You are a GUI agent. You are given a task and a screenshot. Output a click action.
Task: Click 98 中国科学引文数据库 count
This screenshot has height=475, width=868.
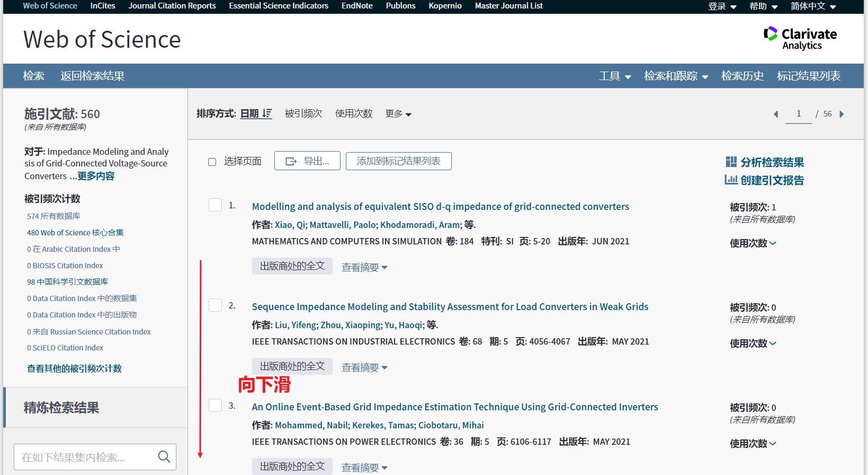click(67, 282)
